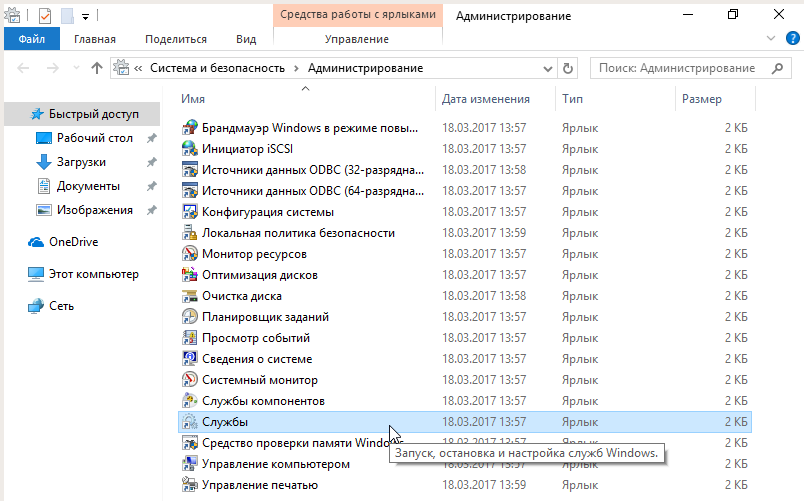Select the Управление печатью icon

190,485
